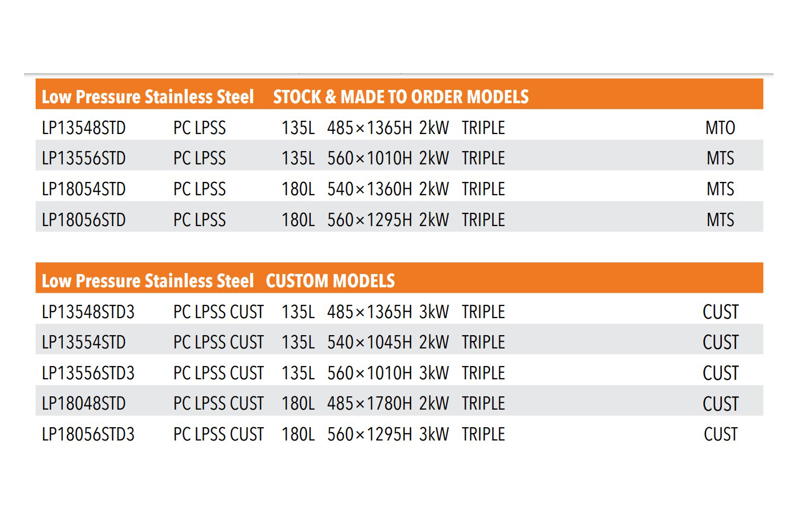Viewport: 798px width, 532px height.
Task: Click the 485×1780H dimension text
Action: coord(370,403)
